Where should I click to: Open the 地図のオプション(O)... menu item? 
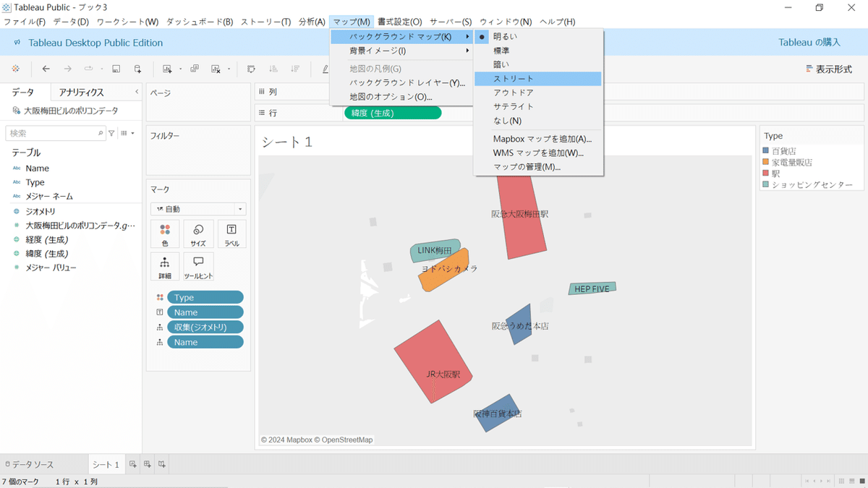(x=402, y=96)
